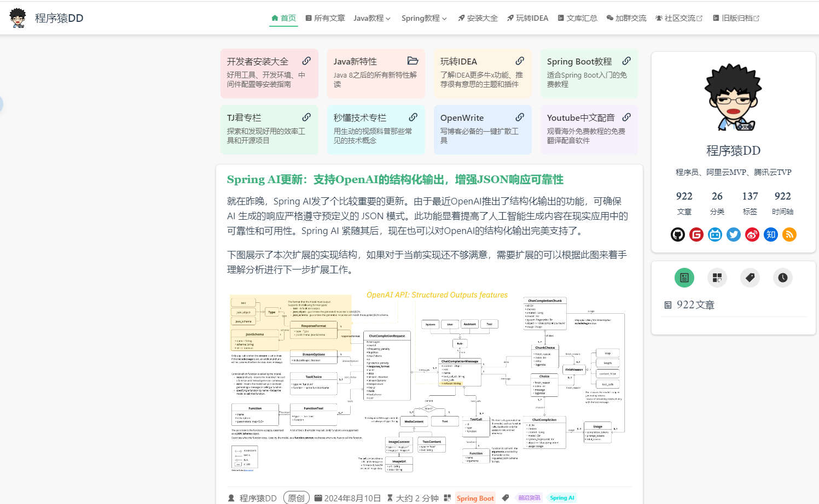Subscribe via the orange RSS icon

(789, 235)
